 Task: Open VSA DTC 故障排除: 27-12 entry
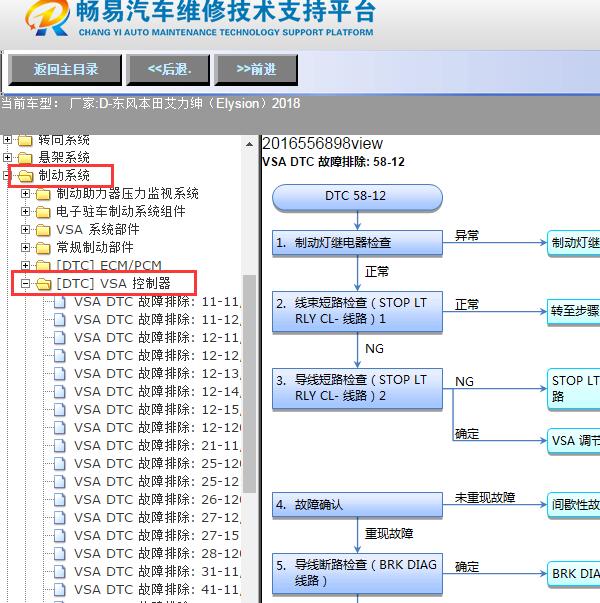(x=158, y=518)
